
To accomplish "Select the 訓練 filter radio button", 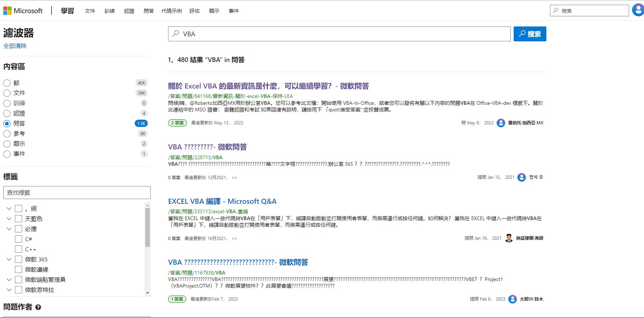I will (7, 103).
